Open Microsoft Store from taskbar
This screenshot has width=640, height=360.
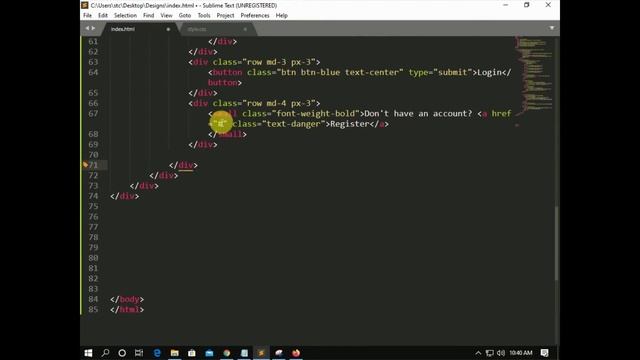(192, 353)
